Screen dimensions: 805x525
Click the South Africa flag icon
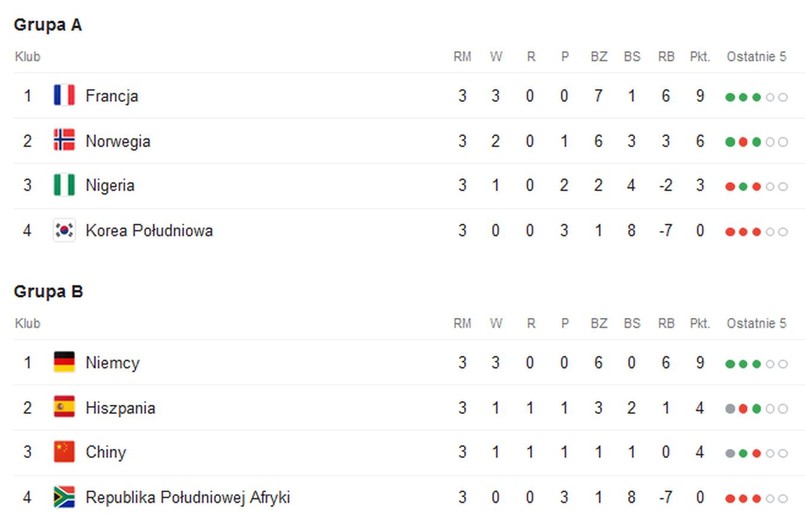(x=64, y=497)
